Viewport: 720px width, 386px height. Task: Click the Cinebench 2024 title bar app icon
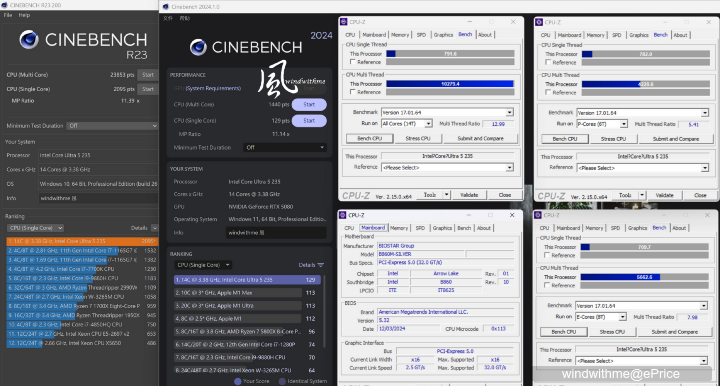[166, 6]
